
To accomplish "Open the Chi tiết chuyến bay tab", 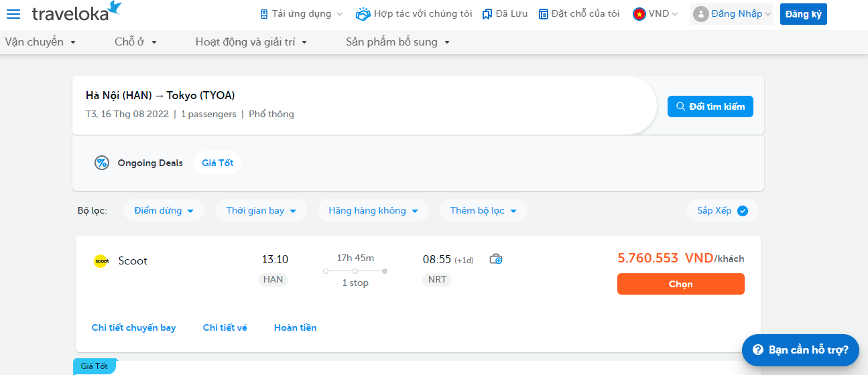I will click(x=133, y=327).
